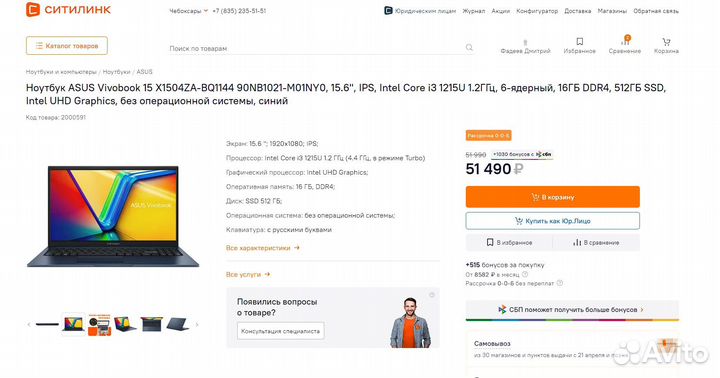Call the +7 (835) 235-51-51 phone link

coord(239,11)
